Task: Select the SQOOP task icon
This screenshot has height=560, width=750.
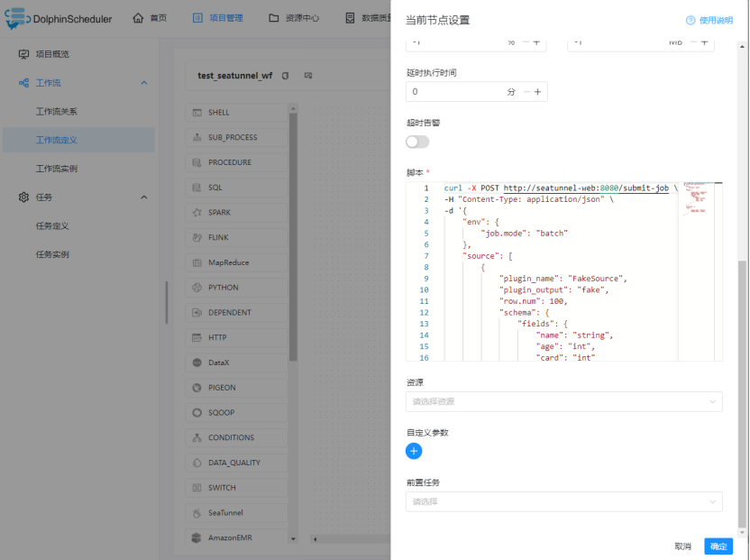Action: (197, 413)
